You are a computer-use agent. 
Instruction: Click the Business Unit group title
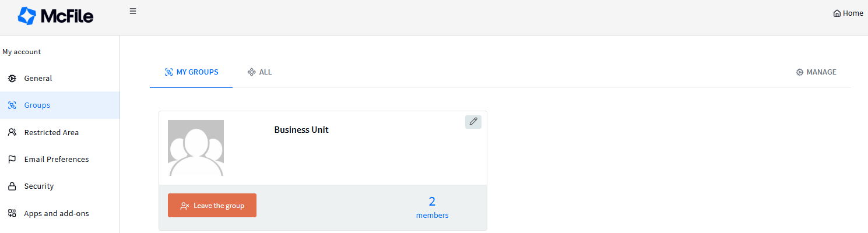coord(301,130)
